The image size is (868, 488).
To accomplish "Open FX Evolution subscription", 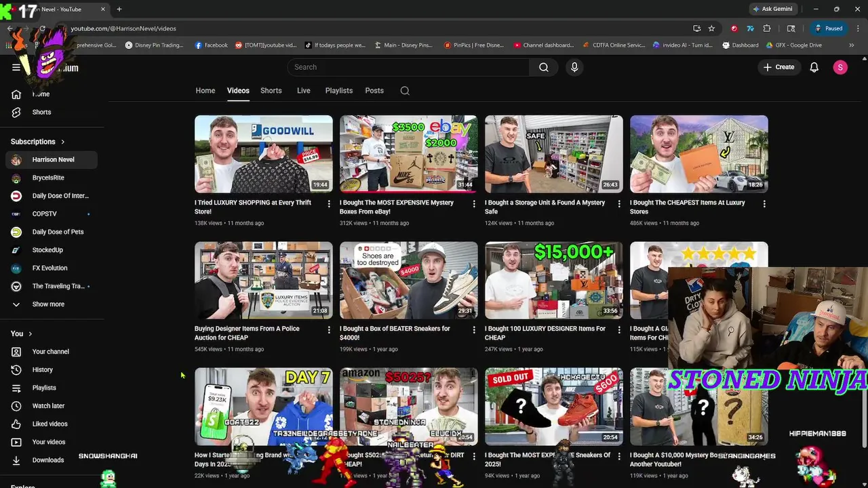I will 52,268.
